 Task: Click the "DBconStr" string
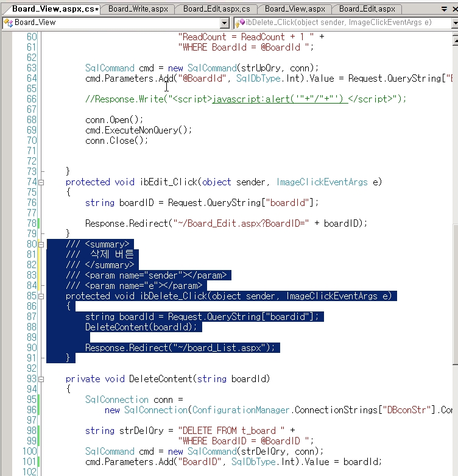click(x=406, y=410)
